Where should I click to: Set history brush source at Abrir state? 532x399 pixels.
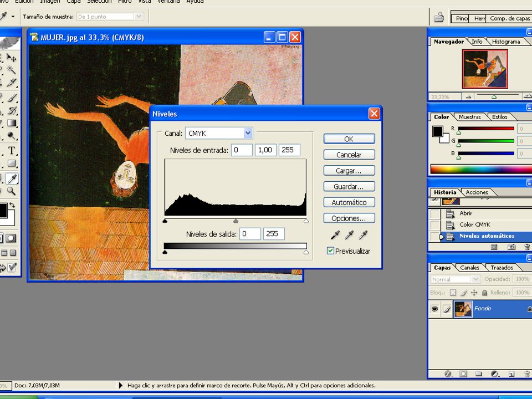[434, 214]
